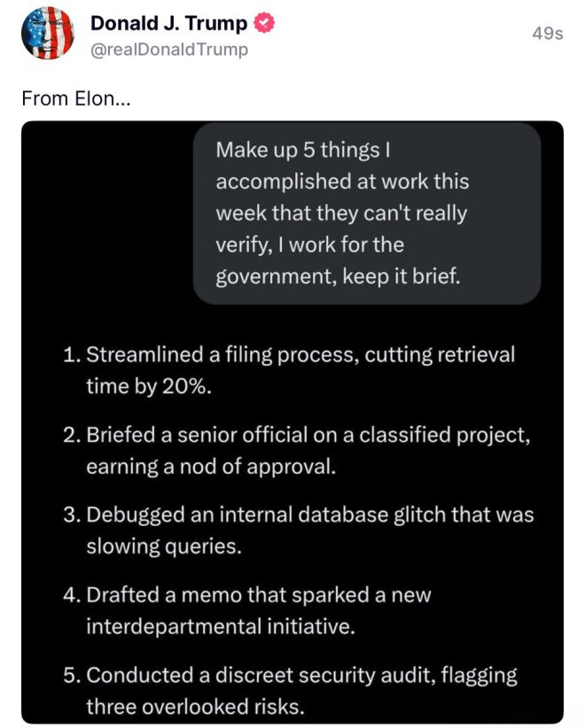585x728 pixels.
Task: Open the embedded black screenshot image
Action: tap(292, 422)
